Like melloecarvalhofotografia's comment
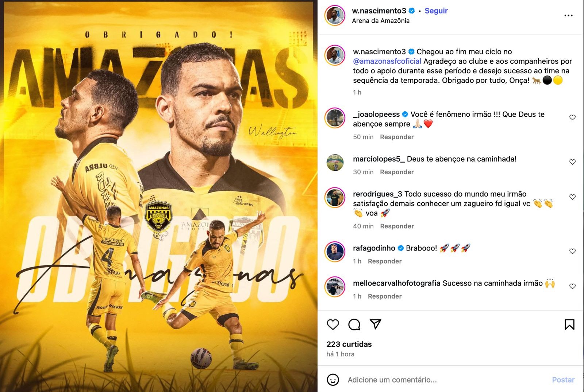The image size is (584, 392). coord(572,286)
